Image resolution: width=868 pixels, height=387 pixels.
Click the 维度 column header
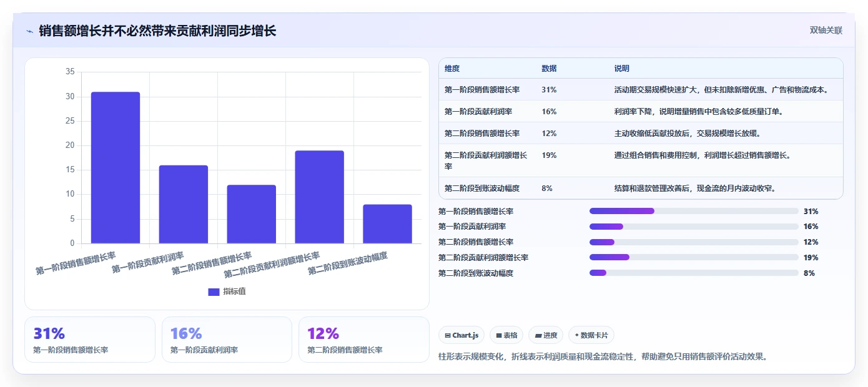click(452, 69)
